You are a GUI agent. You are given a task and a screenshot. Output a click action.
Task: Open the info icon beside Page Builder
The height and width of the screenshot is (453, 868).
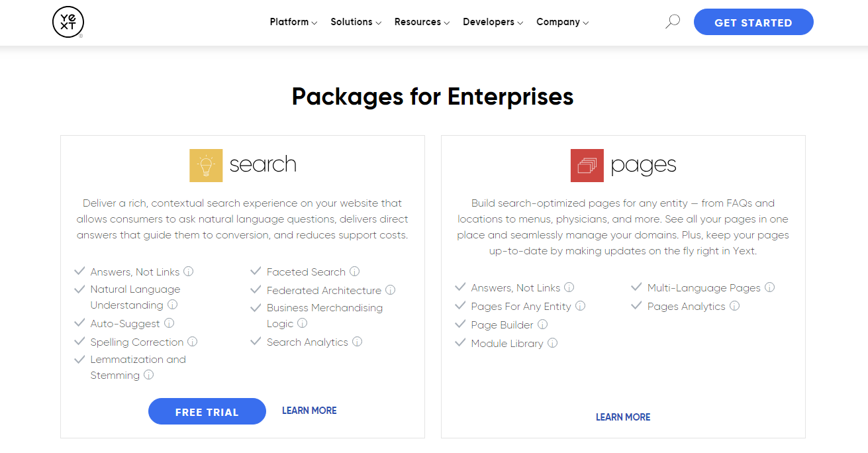click(x=543, y=325)
